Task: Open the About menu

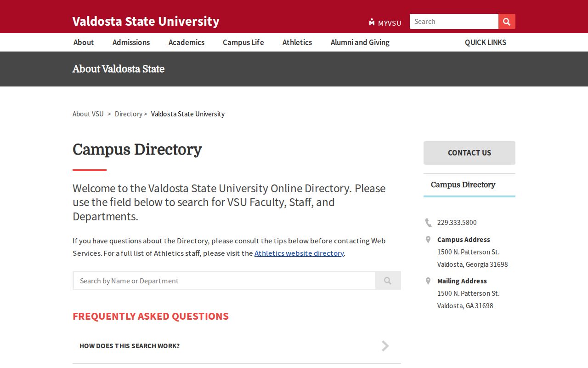Action: pos(84,42)
